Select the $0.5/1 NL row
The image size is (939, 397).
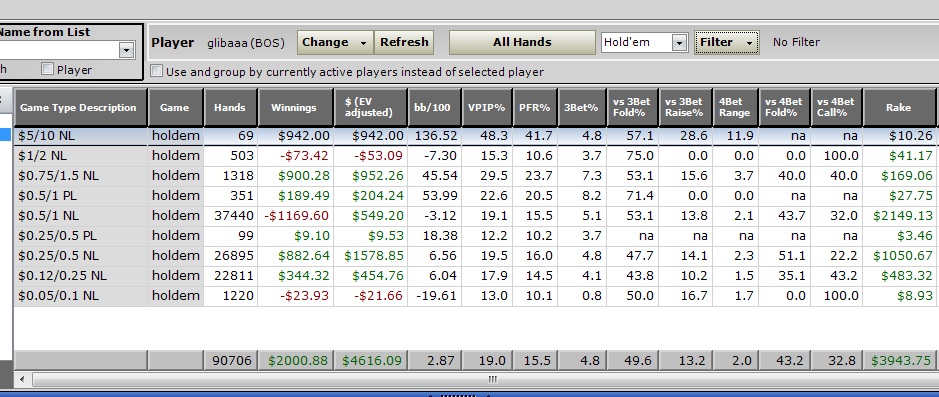[x=474, y=216]
